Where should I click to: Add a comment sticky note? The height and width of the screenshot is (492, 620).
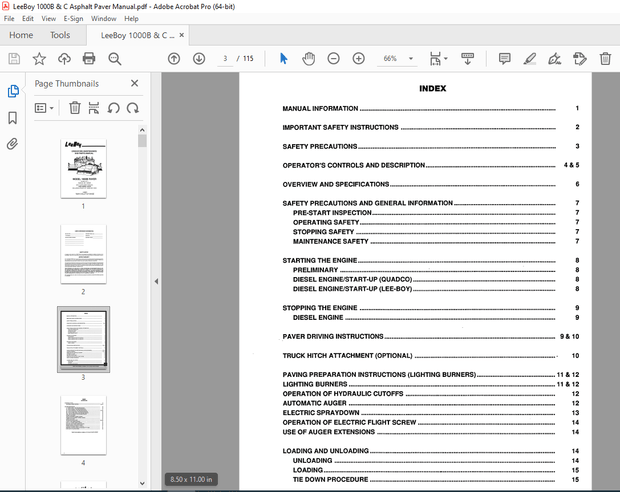[505, 59]
